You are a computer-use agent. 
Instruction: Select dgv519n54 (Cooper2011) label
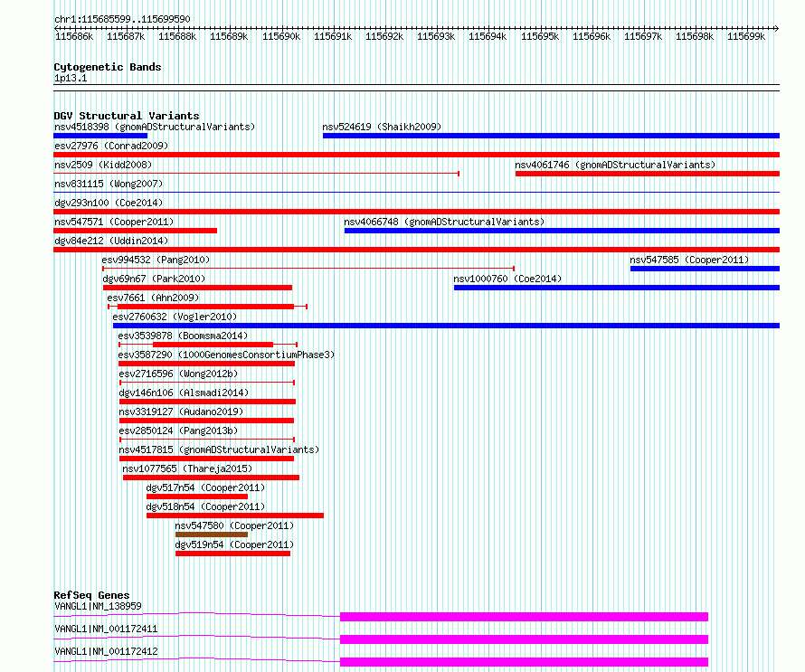point(234,544)
